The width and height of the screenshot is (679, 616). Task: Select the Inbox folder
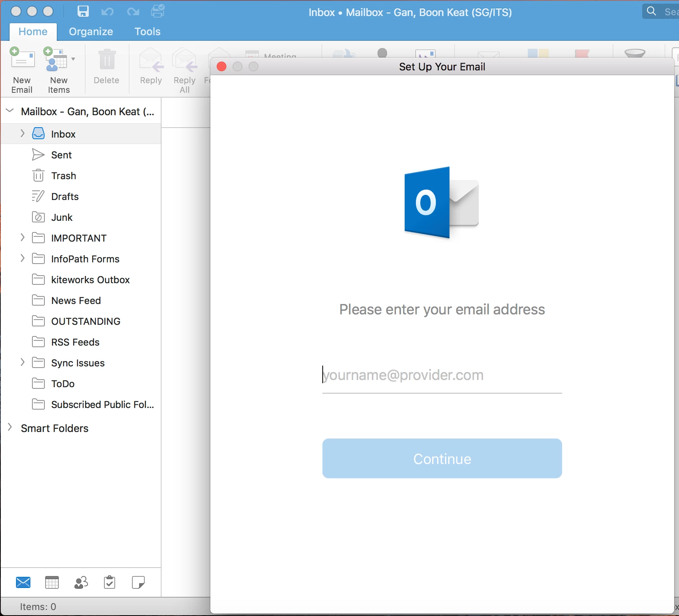tap(81, 134)
